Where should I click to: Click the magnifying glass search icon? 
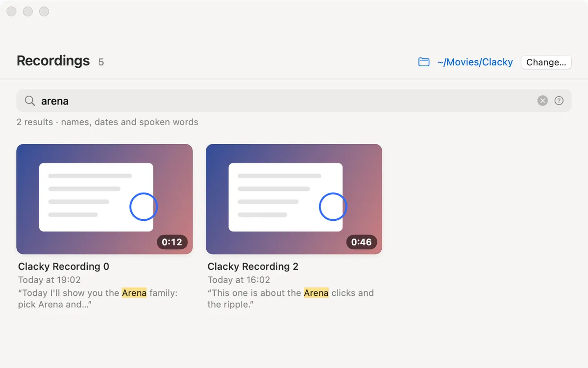tap(30, 101)
